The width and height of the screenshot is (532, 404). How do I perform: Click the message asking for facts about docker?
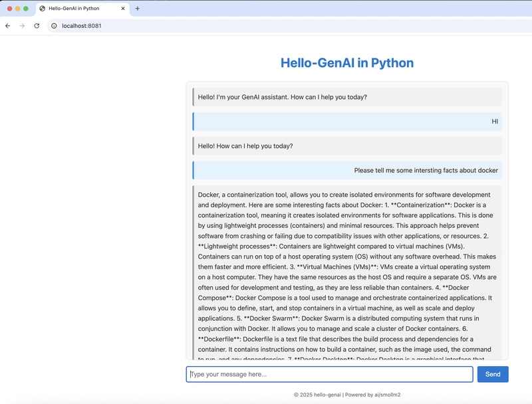tap(347, 170)
